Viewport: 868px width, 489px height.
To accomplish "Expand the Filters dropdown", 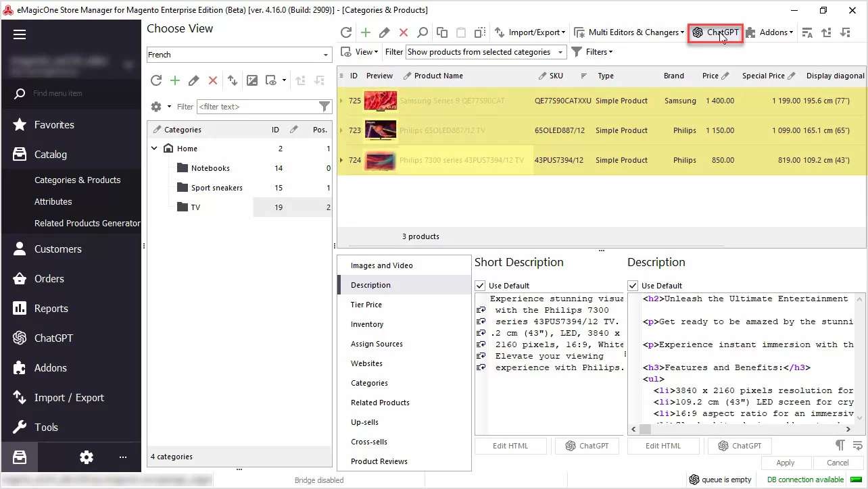I will click(592, 52).
